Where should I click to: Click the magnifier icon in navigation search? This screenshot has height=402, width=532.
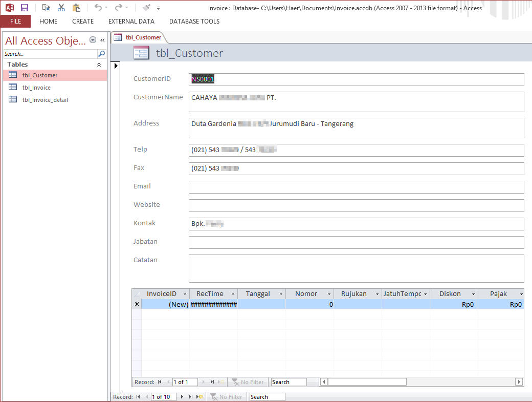pyautogui.click(x=101, y=54)
